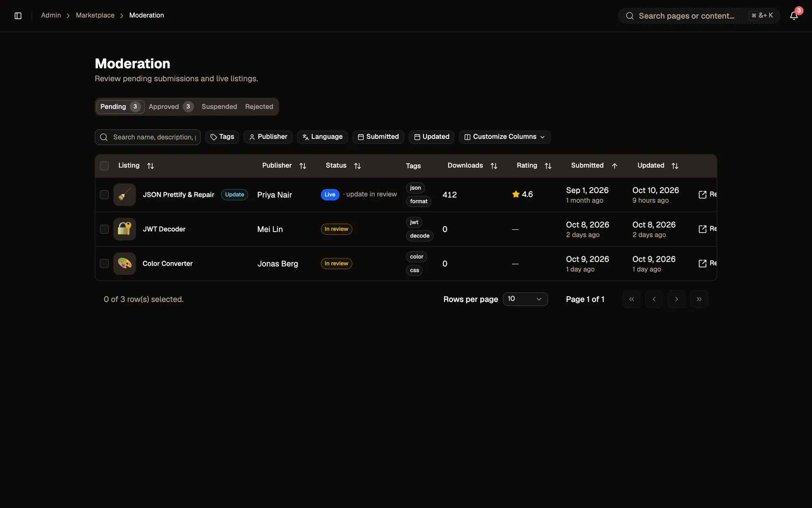Screen dimensions: 812x508
Task: Open JSON Prettify & Repair review link icon
Action: 702,195
